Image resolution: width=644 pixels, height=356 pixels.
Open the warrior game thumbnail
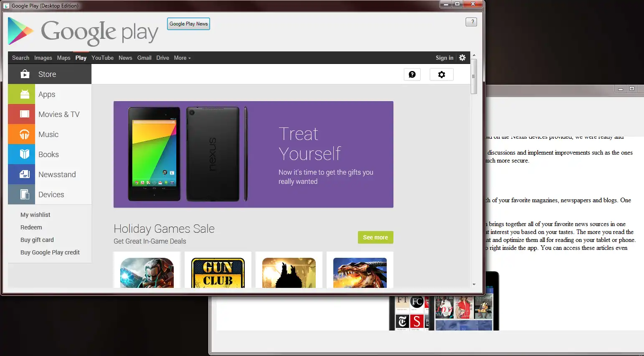pos(147,272)
